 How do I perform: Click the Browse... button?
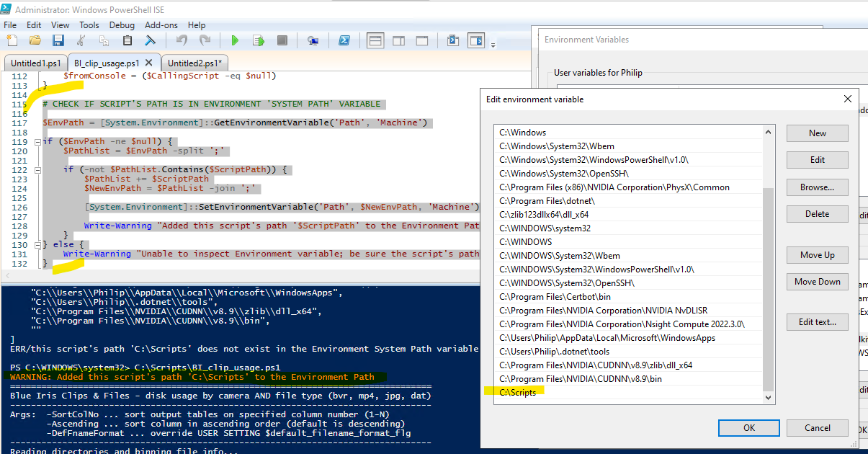818,187
